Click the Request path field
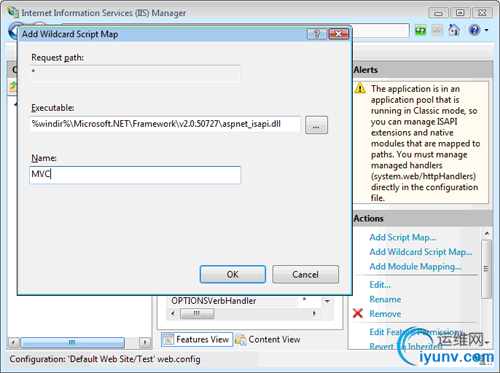 tap(135, 74)
